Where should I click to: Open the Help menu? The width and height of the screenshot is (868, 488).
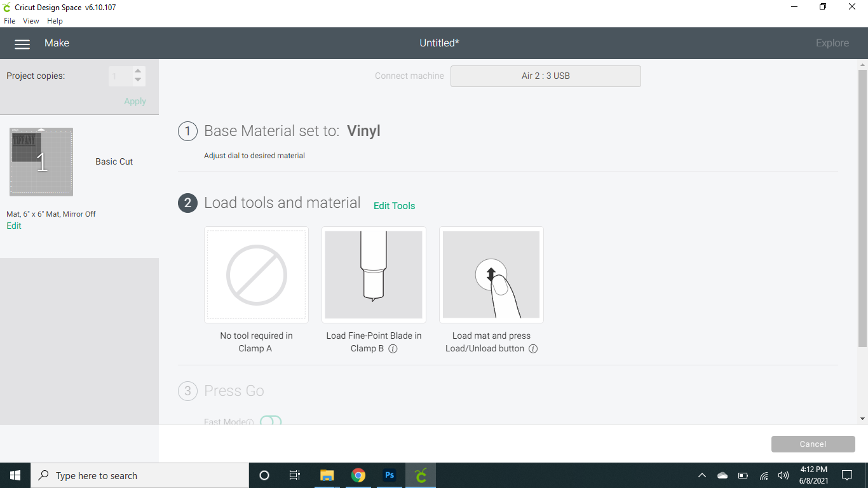tap(55, 21)
